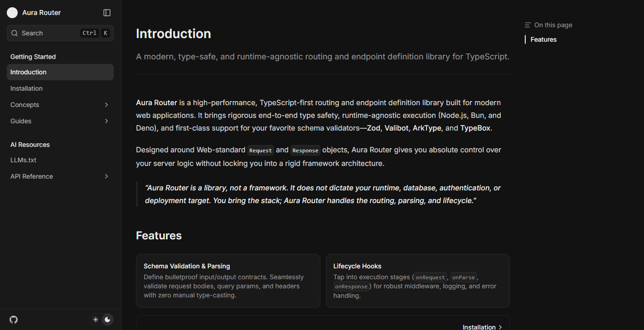Open the Guides sidebar item
644x330 pixels.
pyautogui.click(x=60, y=121)
